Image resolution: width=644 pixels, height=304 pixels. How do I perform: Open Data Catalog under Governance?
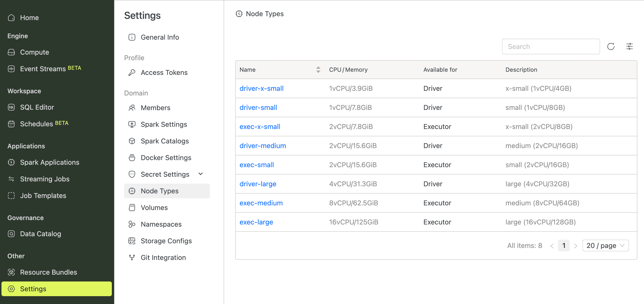pos(40,234)
